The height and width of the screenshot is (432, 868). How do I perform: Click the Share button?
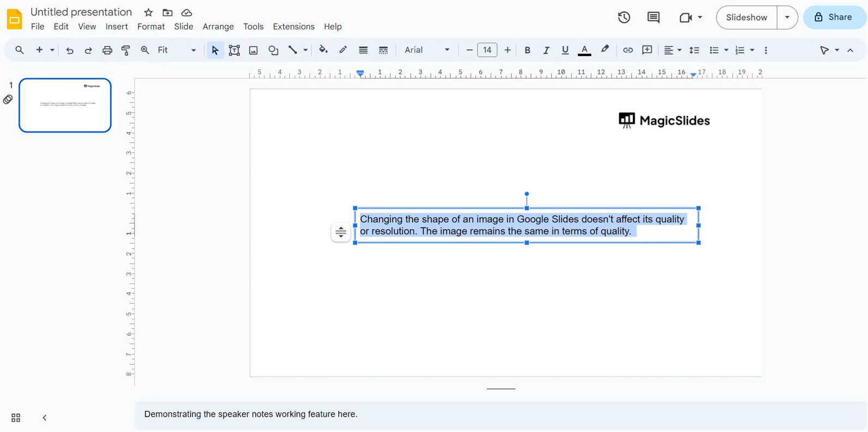[834, 17]
